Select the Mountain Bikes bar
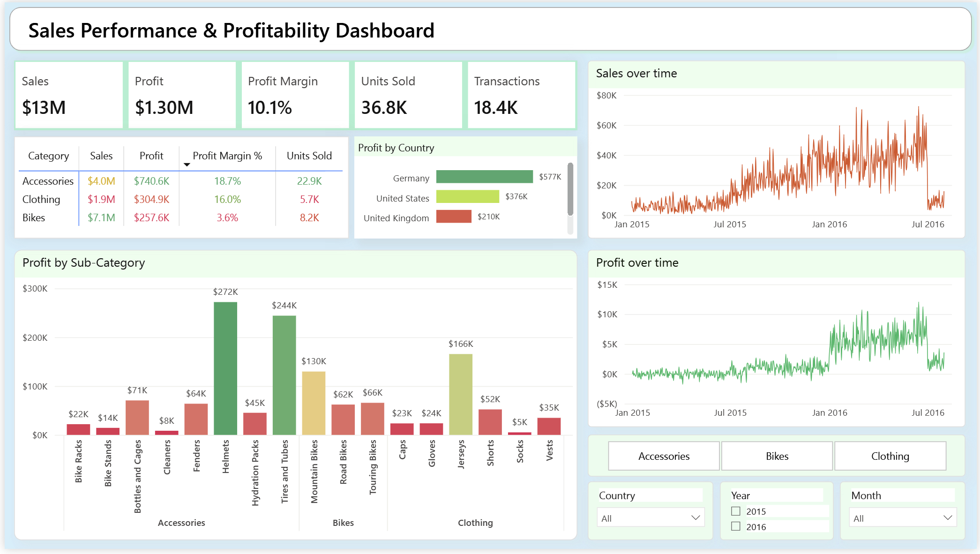The image size is (980, 554). (x=314, y=403)
